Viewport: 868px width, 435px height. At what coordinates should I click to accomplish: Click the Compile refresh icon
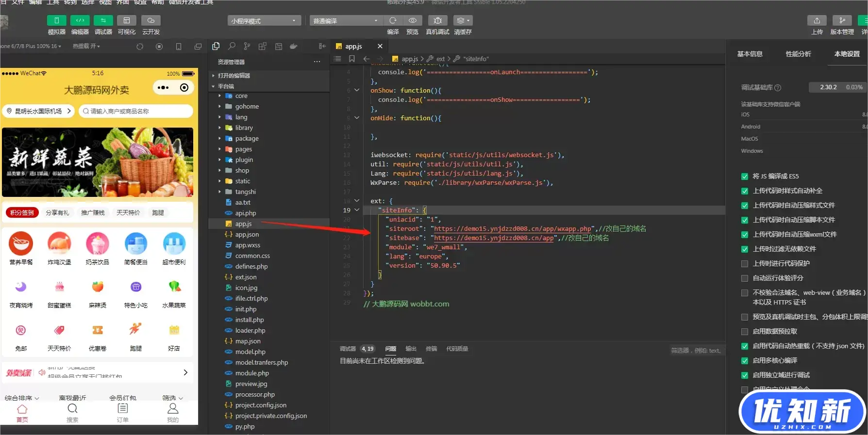pyautogui.click(x=393, y=20)
